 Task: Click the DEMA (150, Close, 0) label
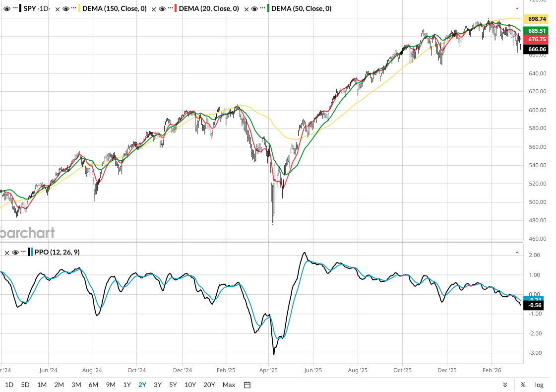coord(114,8)
